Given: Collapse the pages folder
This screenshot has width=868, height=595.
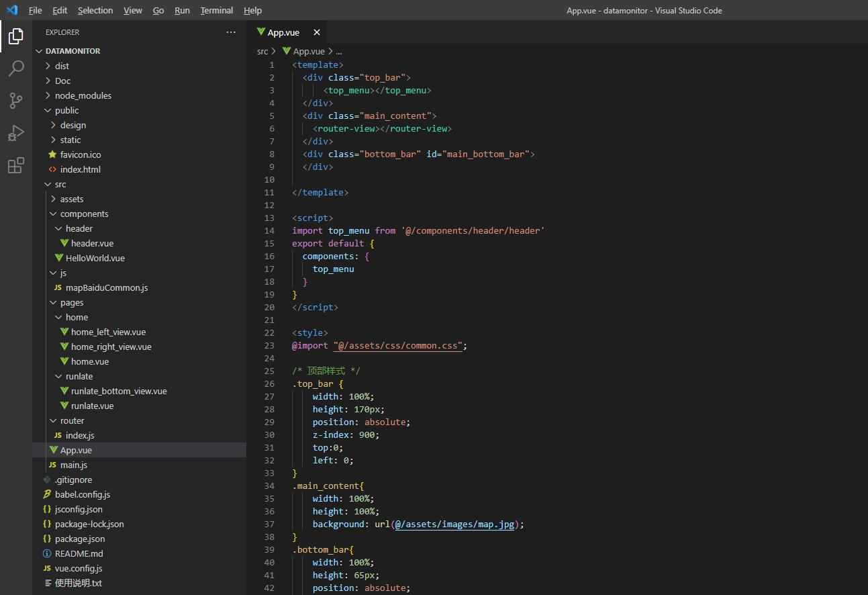Looking at the screenshot, I should pyautogui.click(x=72, y=302).
